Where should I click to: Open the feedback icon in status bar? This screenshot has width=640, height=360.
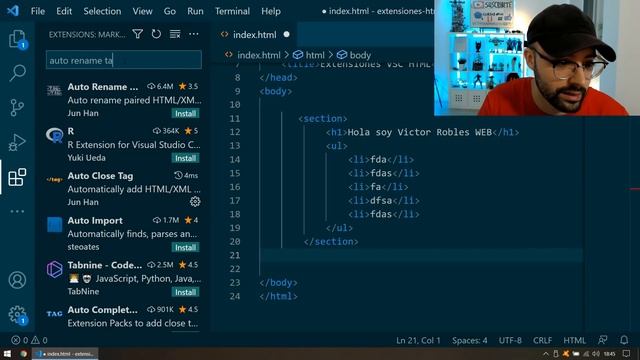click(x=602, y=340)
